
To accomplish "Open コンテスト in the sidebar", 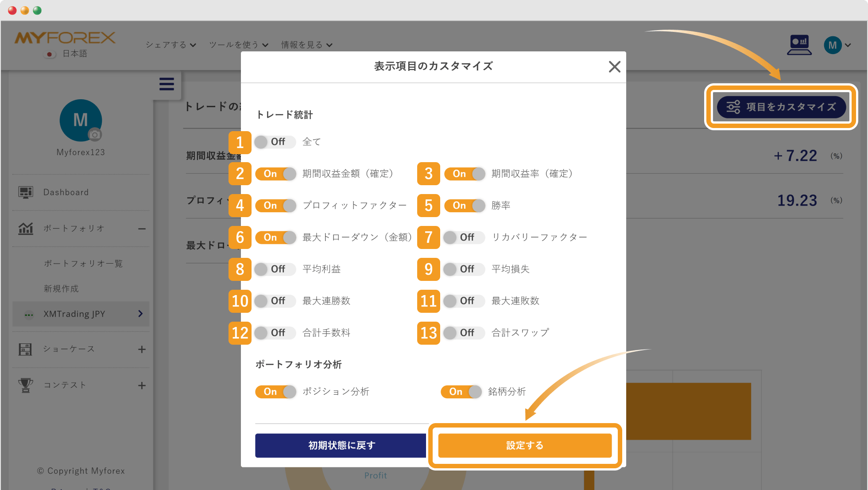I will click(x=81, y=385).
